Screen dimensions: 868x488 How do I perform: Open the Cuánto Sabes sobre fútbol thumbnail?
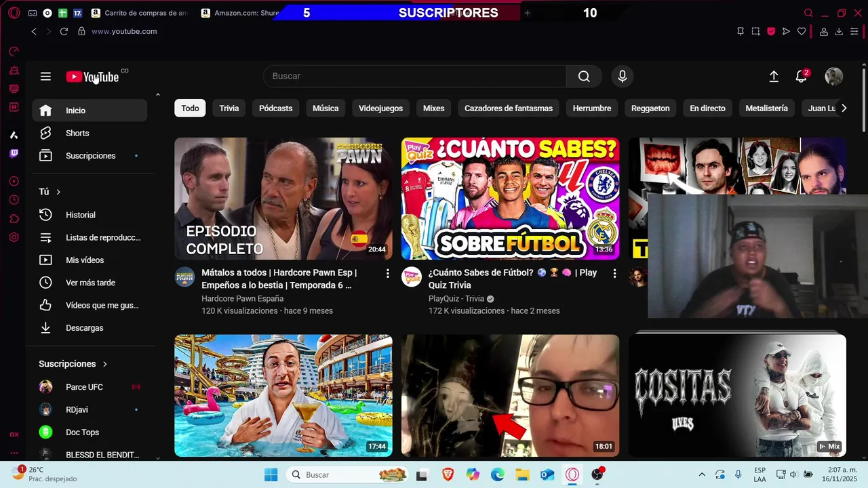click(510, 199)
